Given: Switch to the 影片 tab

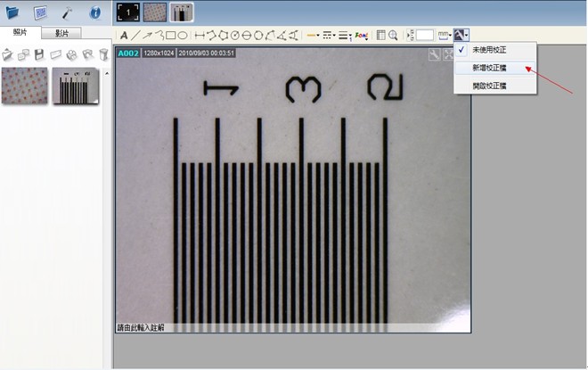Looking at the screenshot, I should (x=62, y=33).
